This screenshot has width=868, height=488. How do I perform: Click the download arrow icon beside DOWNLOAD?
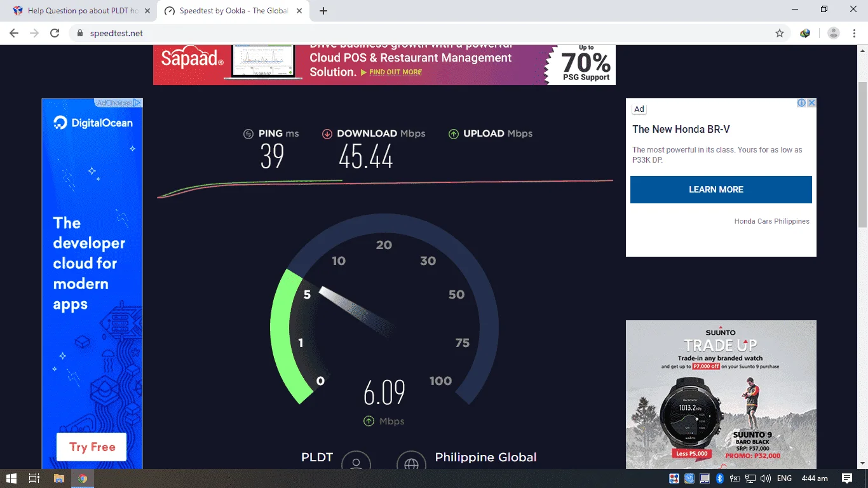327,134
